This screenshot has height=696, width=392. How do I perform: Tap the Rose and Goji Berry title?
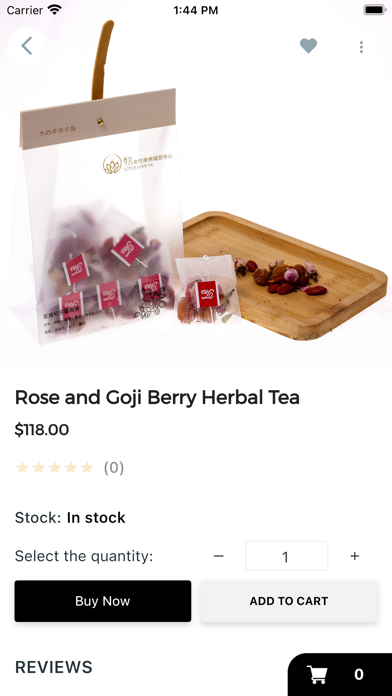(157, 397)
